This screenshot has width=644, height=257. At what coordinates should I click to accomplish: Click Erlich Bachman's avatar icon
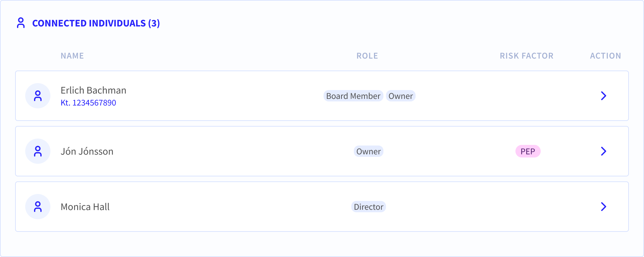coord(38,96)
